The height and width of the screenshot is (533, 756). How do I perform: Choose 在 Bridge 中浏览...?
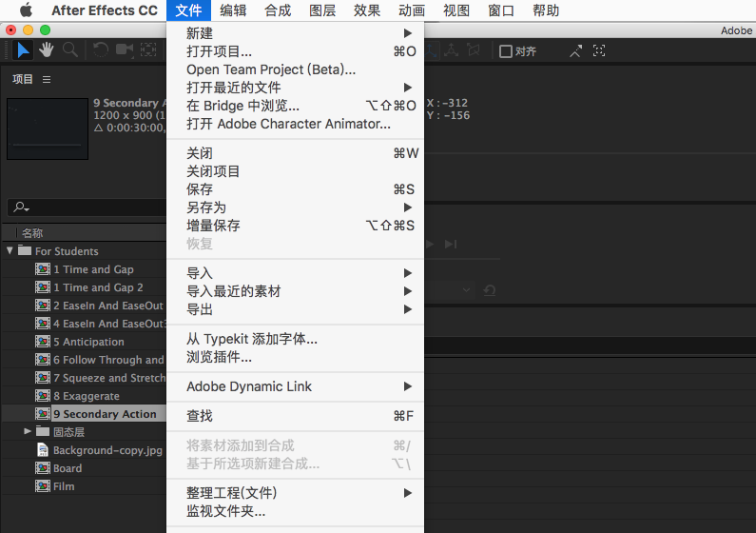[x=295, y=106]
